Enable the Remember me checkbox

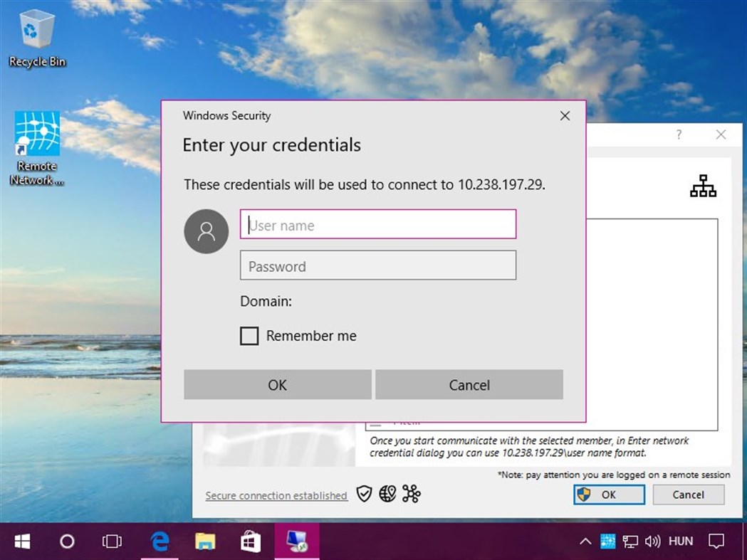249,335
